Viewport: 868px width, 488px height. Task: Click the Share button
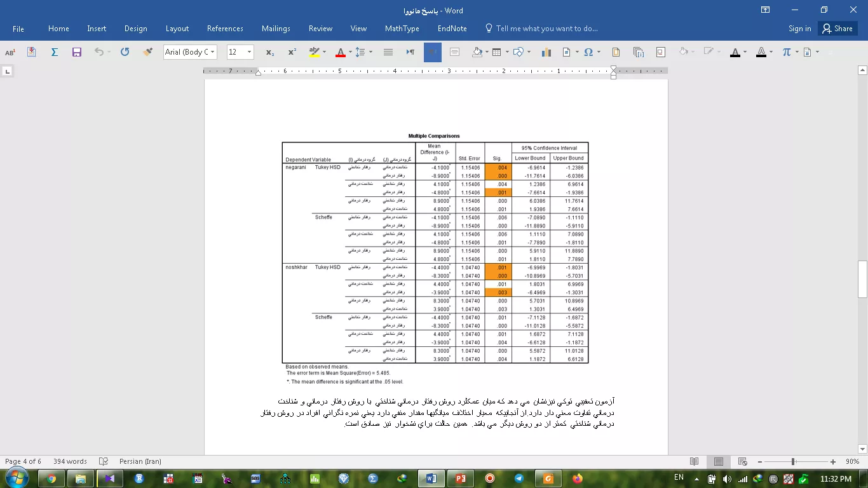coord(837,29)
